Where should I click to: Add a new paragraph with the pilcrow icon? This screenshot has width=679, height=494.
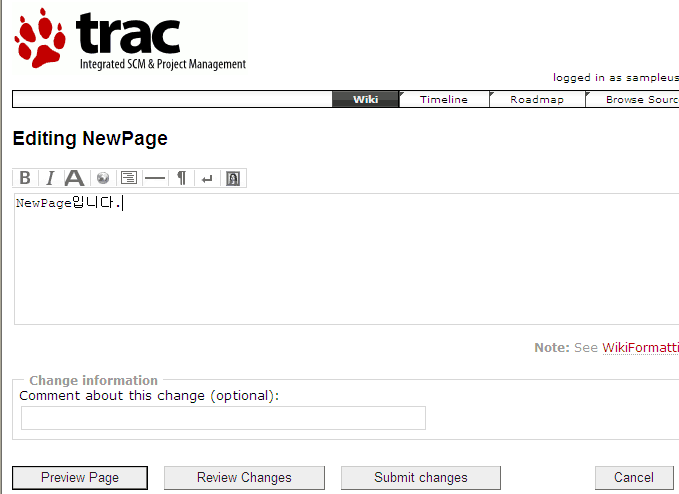tap(181, 178)
